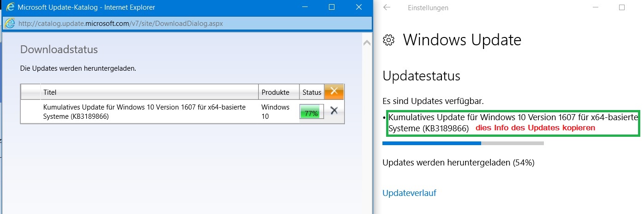This screenshot has height=214, width=644.
Task: Close the Microsoft Update-Katalog window
Action: pyautogui.click(x=359, y=7)
